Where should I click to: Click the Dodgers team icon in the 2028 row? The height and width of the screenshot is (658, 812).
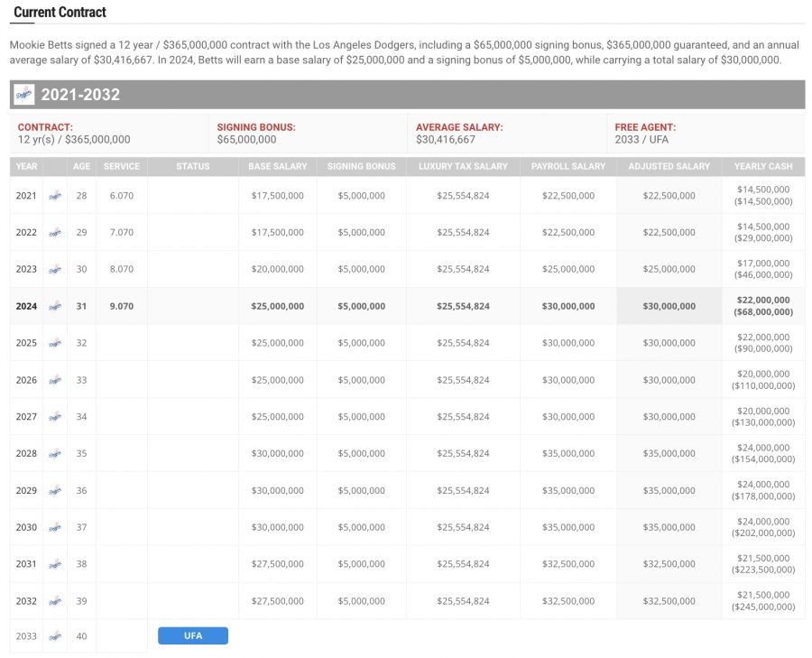(55, 453)
